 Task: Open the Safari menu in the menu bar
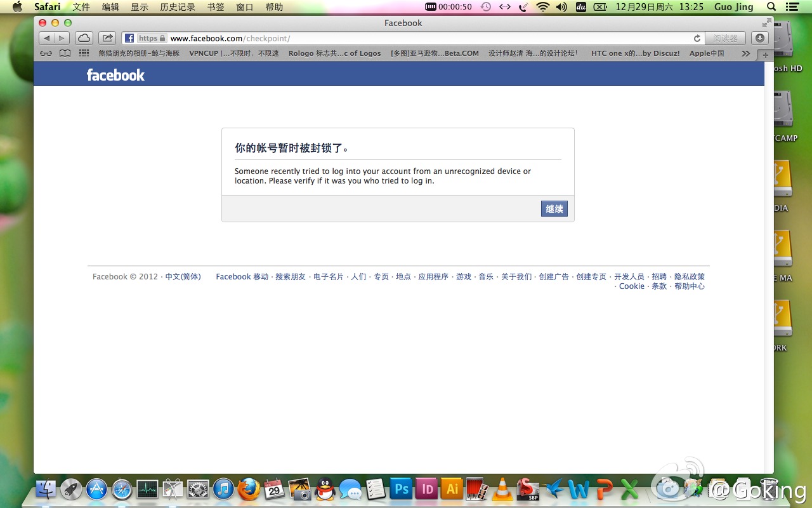[x=48, y=7]
